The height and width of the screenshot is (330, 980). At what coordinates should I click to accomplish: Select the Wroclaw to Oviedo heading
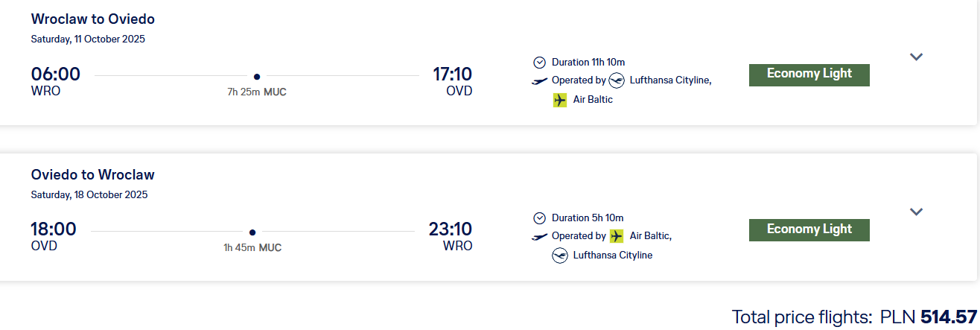click(93, 19)
